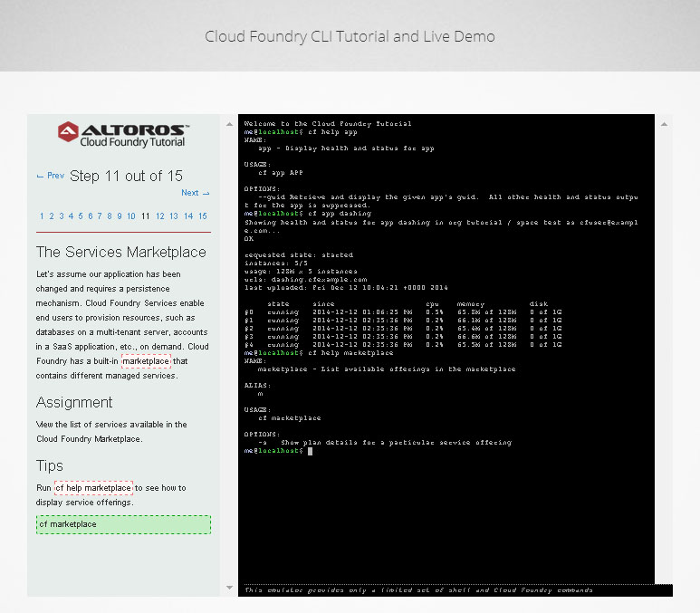Screen dimensions: 700x613
Task: Click up arrow of terminal scrollbar
Action: 664,124
